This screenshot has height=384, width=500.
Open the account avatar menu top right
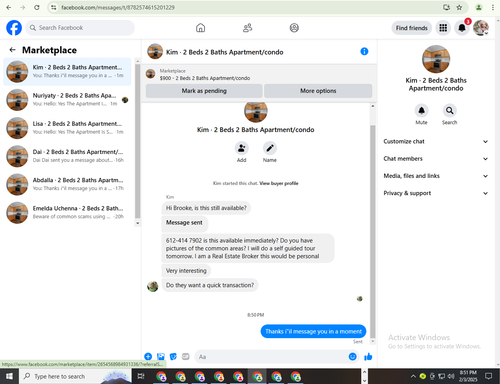point(481,28)
